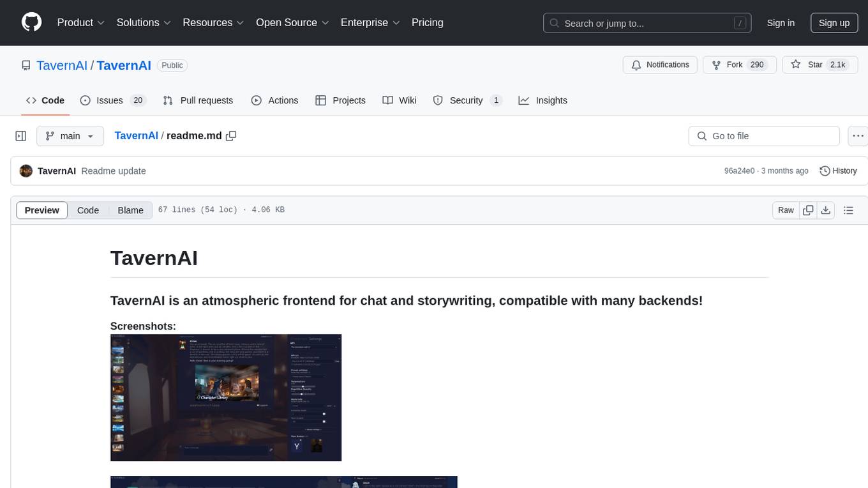Screen dimensions: 868x488
Task: Open the Raw file view
Action: [x=786, y=210]
